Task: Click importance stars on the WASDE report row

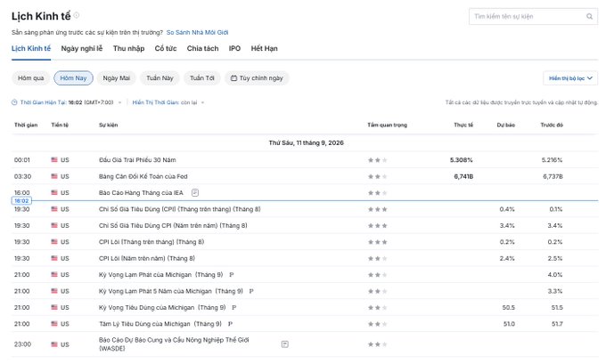Action: 377,344
